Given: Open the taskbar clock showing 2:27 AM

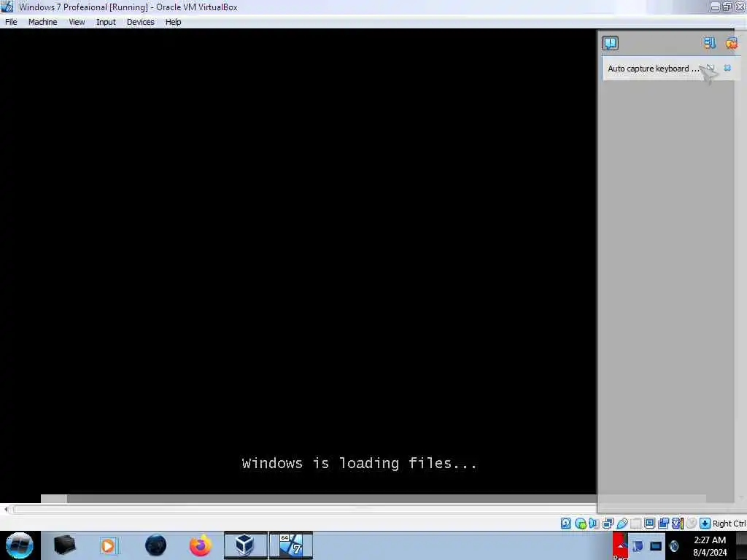Looking at the screenshot, I should (710, 545).
